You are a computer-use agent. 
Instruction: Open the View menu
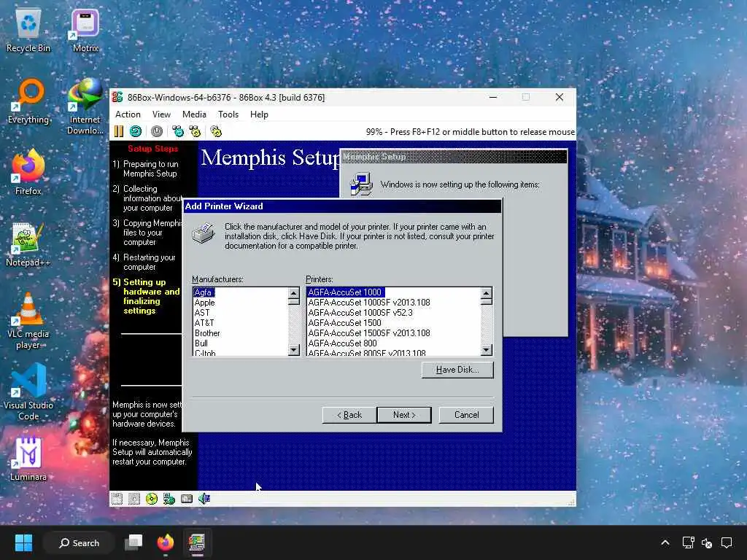[x=161, y=114]
